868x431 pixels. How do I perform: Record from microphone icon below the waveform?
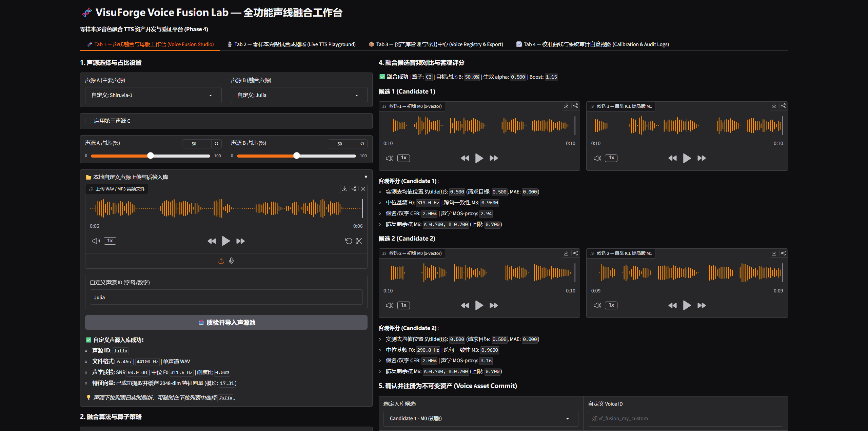231,261
